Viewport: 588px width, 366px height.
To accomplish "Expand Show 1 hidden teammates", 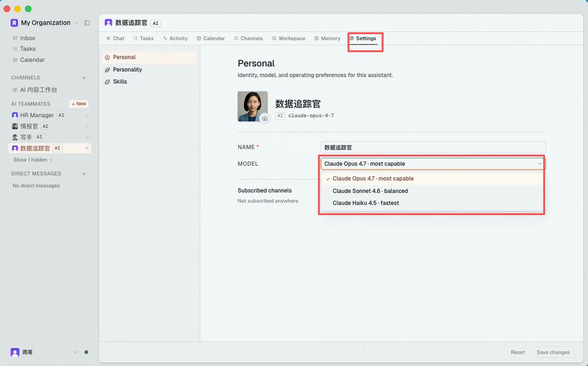I will click(33, 160).
